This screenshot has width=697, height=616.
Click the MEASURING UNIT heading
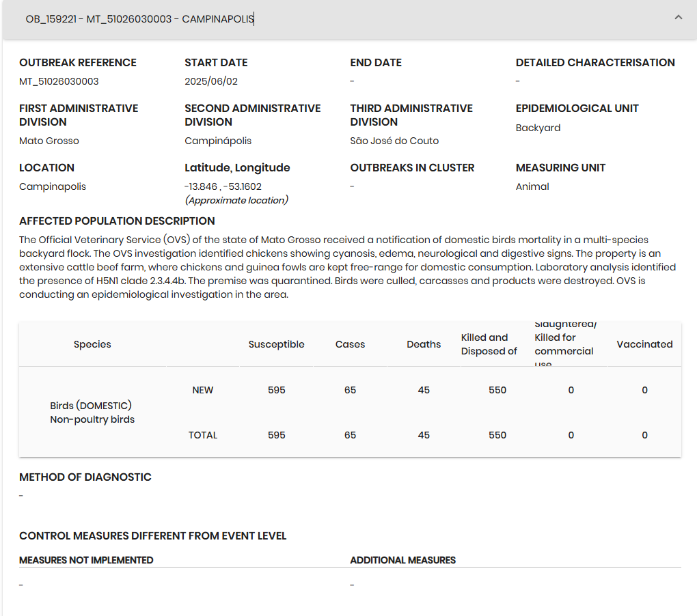click(x=560, y=168)
